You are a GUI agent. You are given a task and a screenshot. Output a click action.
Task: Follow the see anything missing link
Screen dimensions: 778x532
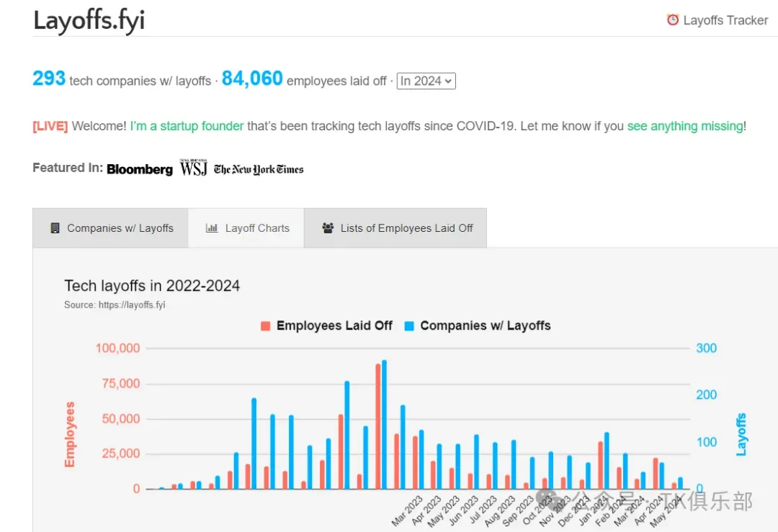(685, 126)
